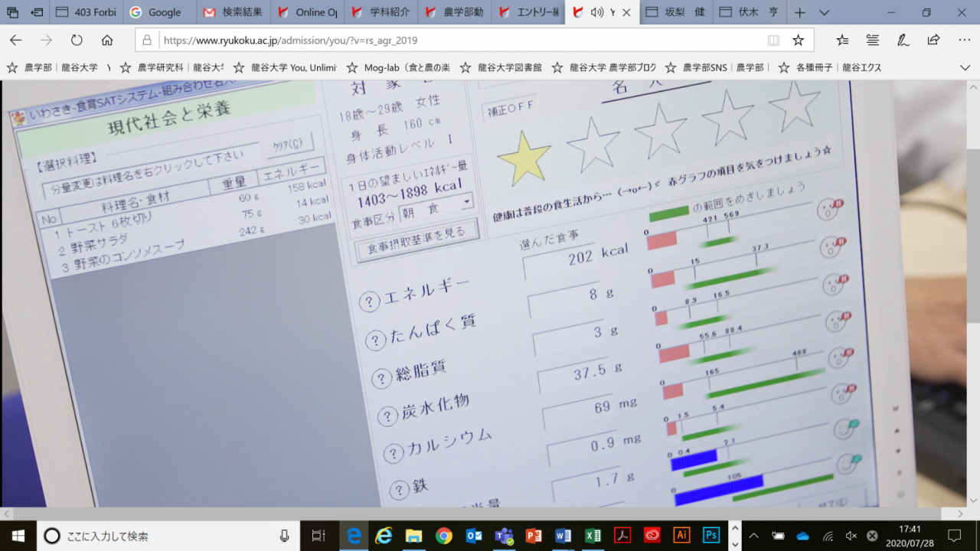Open Word from the taskbar

click(563, 536)
